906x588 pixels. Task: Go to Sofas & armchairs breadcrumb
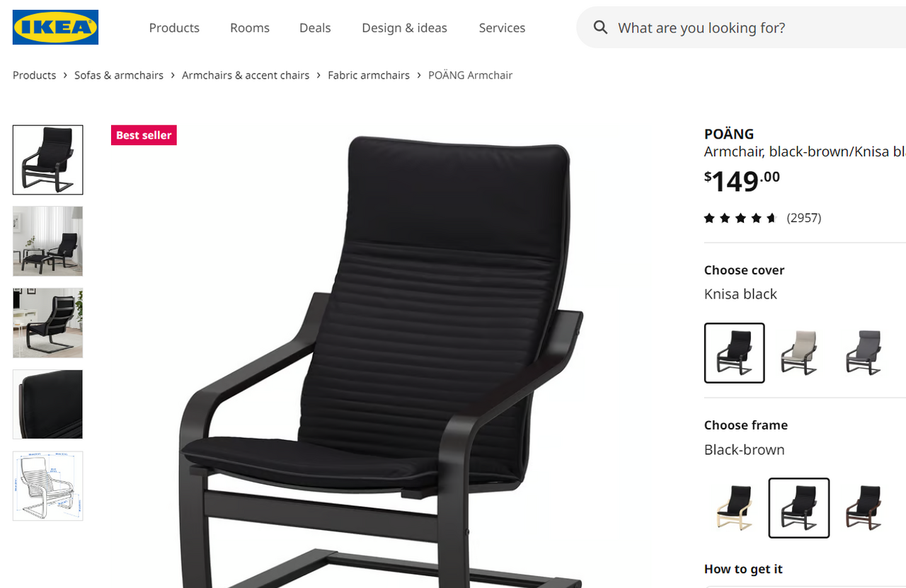119,75
